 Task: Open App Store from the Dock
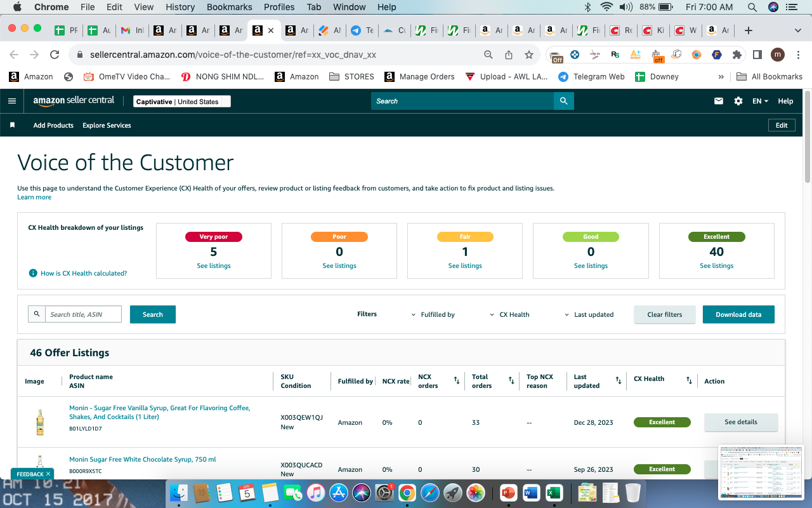point(339,492)
